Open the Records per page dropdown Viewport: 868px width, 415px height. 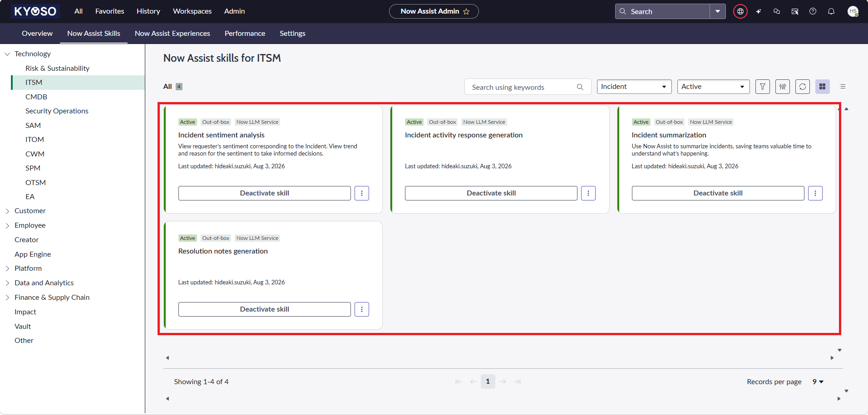(x=818, y=382)
